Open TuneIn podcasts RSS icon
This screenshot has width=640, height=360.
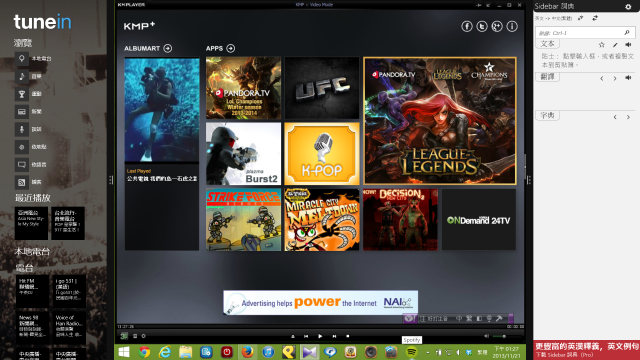point(22,182)
